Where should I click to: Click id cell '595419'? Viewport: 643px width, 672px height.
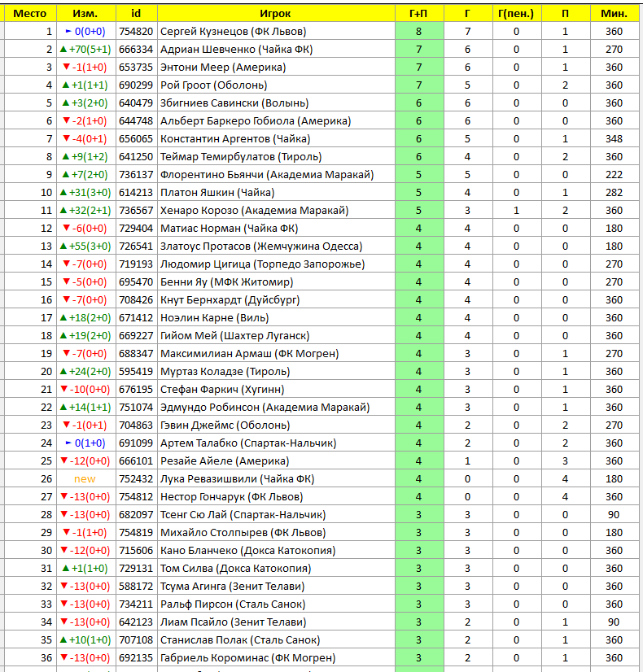pyautogui.click(x=136, y=372)
